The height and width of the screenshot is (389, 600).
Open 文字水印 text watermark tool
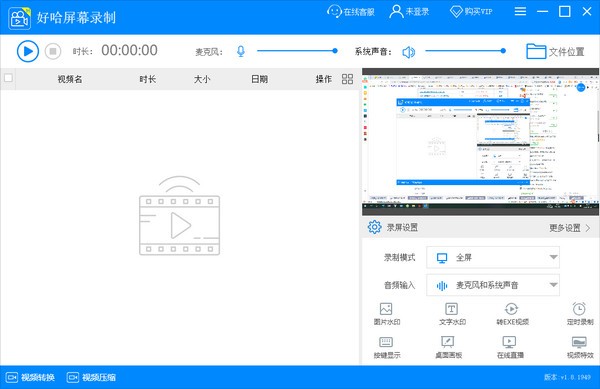tap(452, 314)
